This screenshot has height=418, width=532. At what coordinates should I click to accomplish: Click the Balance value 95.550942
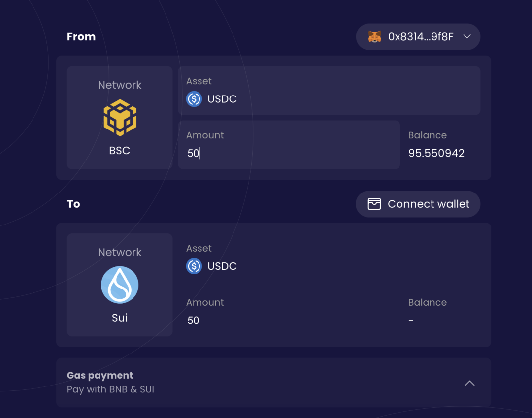436,153
